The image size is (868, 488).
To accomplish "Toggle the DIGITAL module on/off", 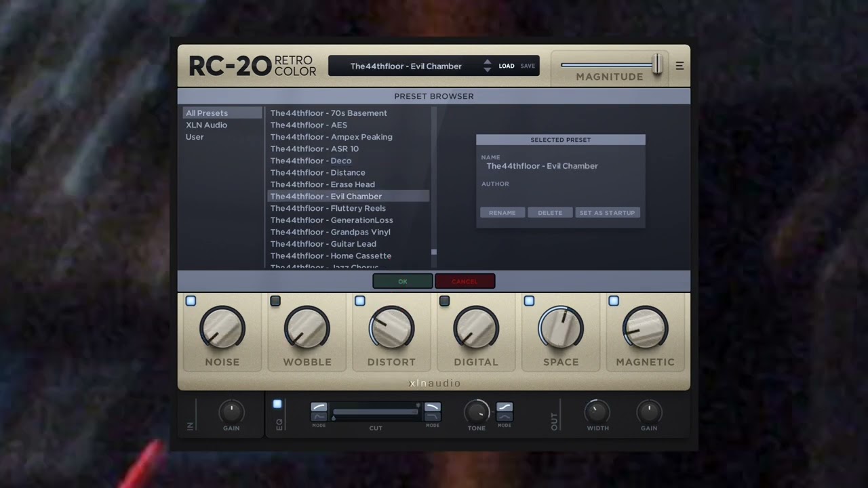I will [444, 300].
